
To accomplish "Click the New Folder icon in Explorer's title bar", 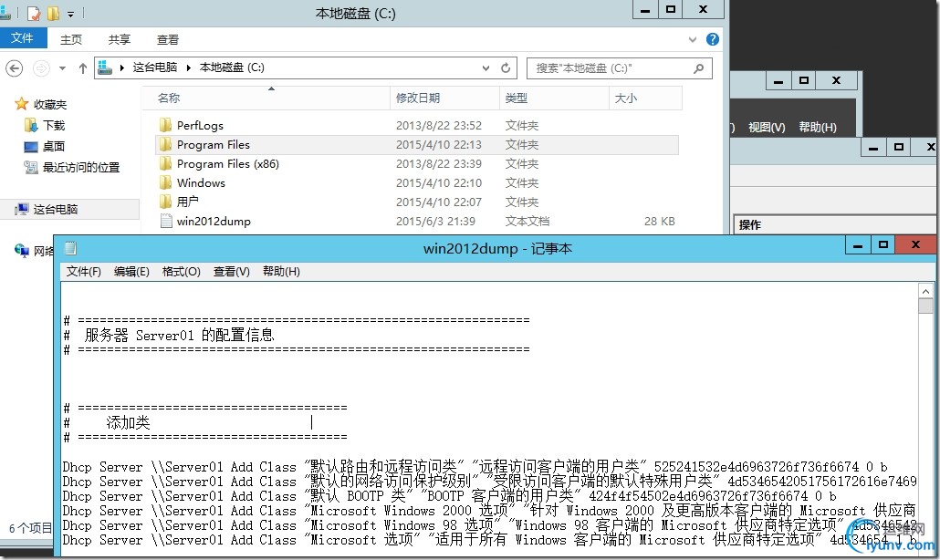I will [x=53, y=13].
